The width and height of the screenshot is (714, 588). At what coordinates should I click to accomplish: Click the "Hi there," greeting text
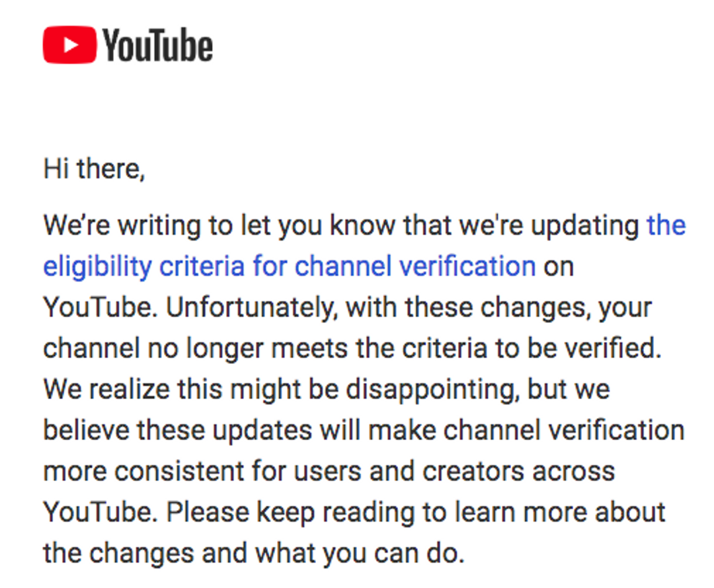[x=94, y=170]
